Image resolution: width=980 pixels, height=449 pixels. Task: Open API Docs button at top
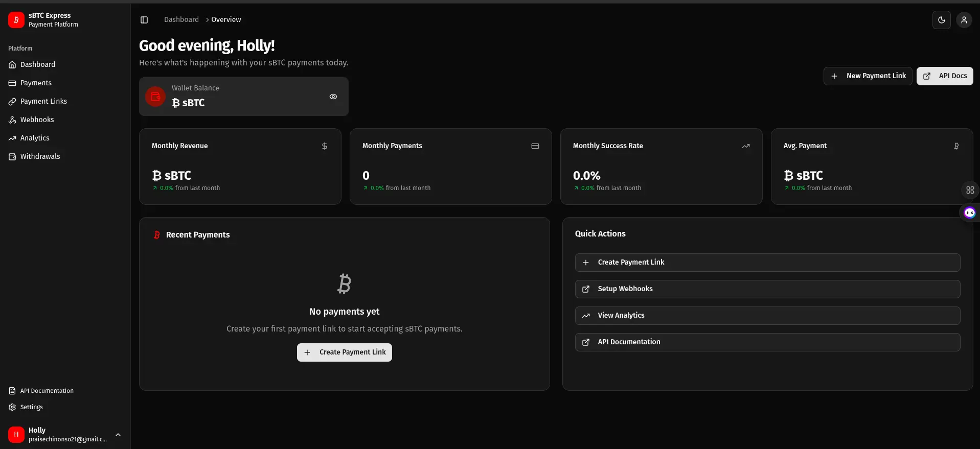945,76
